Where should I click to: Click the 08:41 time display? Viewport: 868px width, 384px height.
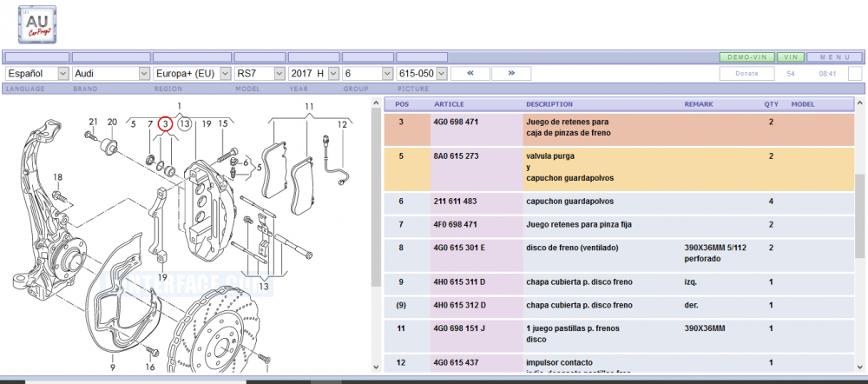point(827,73)
